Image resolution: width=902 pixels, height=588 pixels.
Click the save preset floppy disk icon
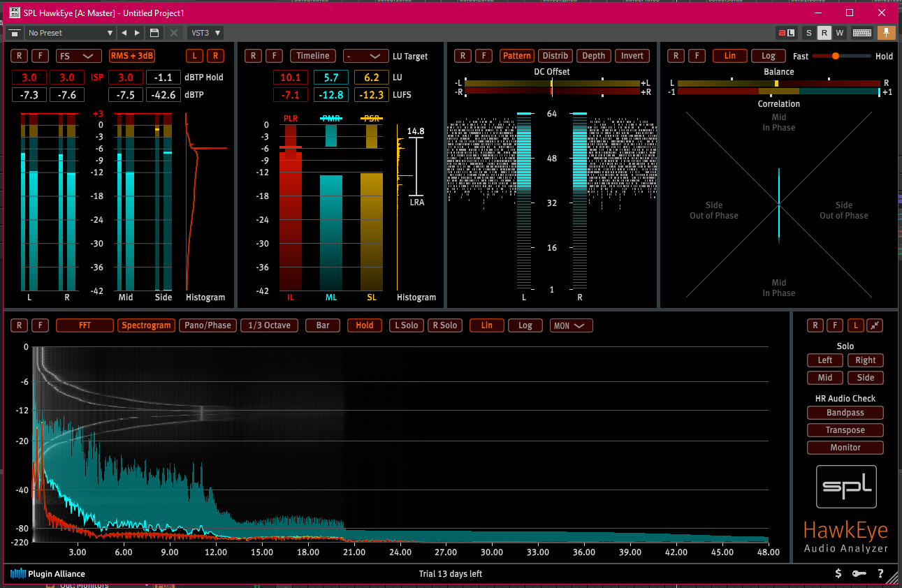coord(154,33)
